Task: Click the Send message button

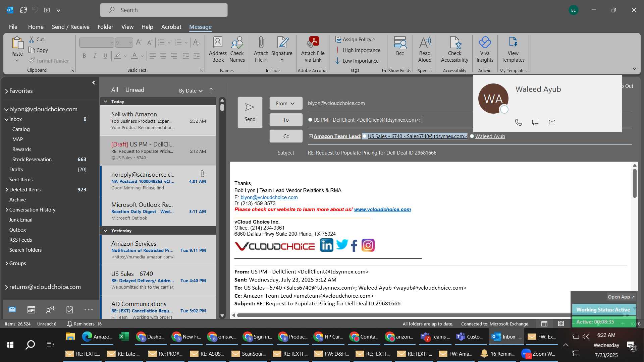Action: coord(250,112)
